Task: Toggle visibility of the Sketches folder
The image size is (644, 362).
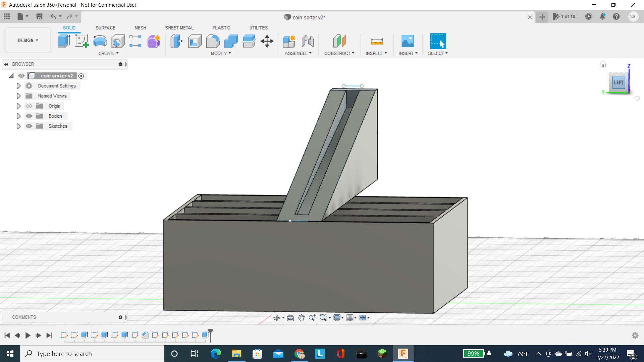Action: pos(29,126)
